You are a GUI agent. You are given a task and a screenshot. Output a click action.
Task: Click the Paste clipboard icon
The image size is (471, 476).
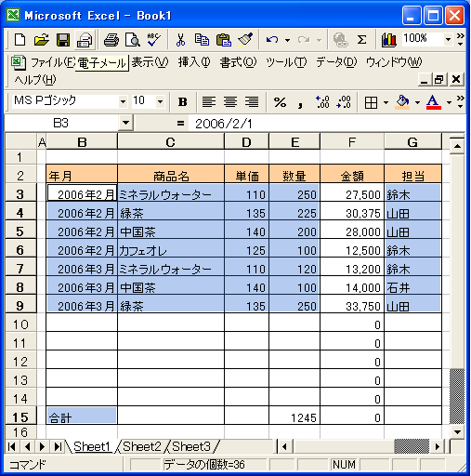click(224, 40)
